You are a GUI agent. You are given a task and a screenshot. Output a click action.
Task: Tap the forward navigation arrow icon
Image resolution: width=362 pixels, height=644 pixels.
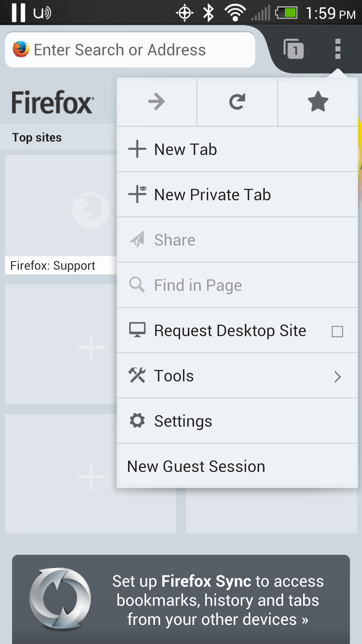click(157, 102)
